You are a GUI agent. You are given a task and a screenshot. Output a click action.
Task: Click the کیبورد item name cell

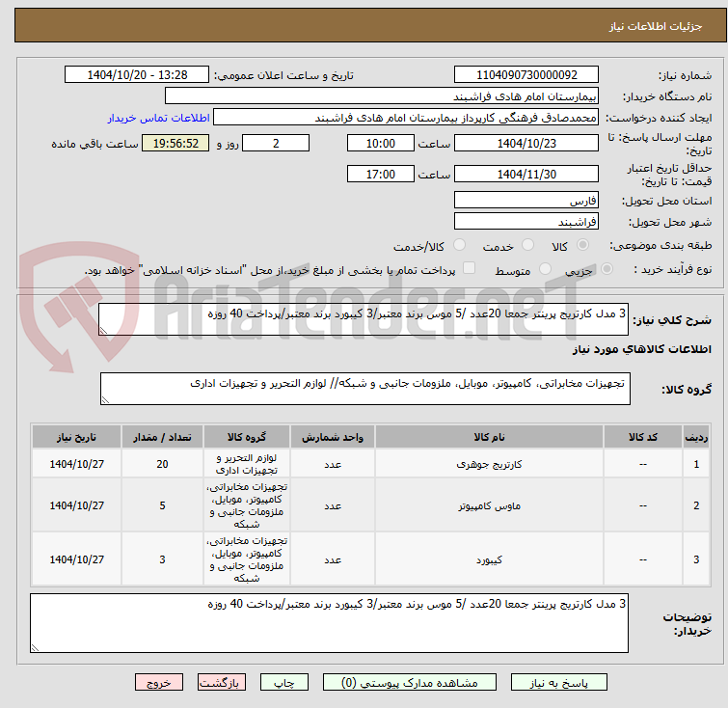[x=489, y=559]
